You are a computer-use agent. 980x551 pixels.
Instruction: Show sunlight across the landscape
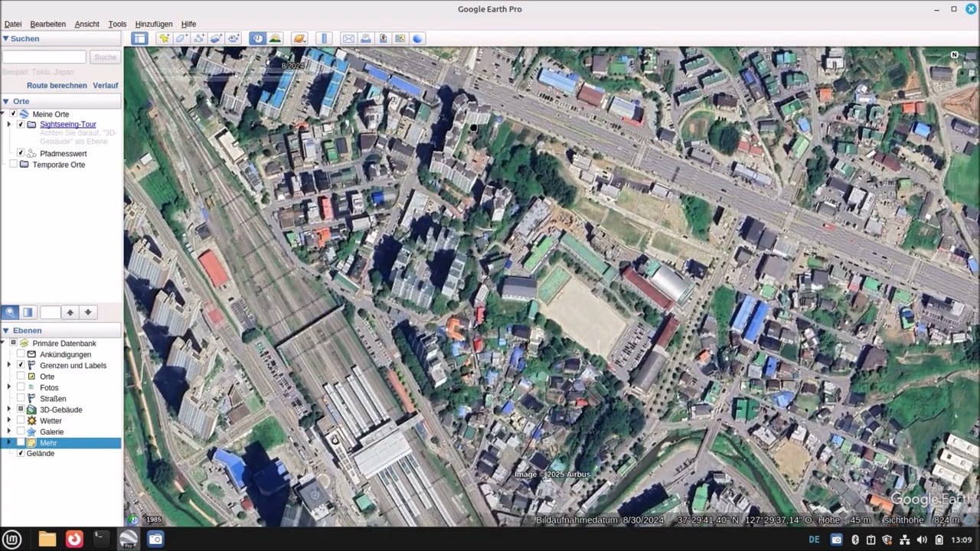tap(275, 38)
